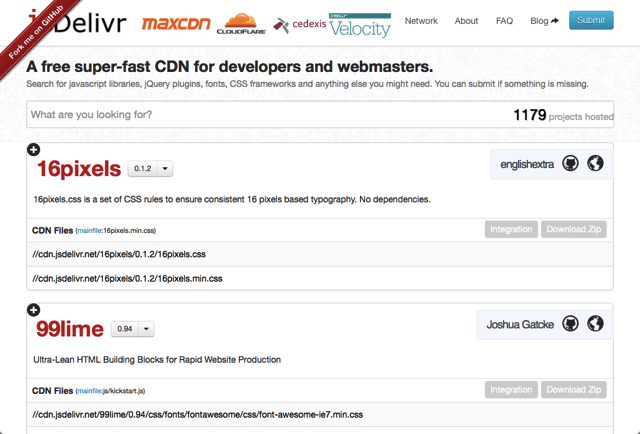Open the About page
The image size is (640, 434).
click(466, 21)
